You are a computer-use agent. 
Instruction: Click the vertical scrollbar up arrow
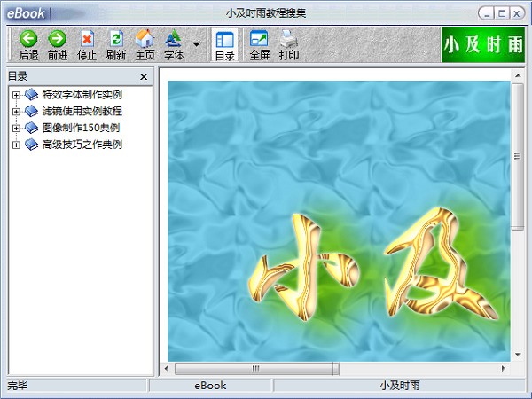pyautogui.click(x=518, y=75)
